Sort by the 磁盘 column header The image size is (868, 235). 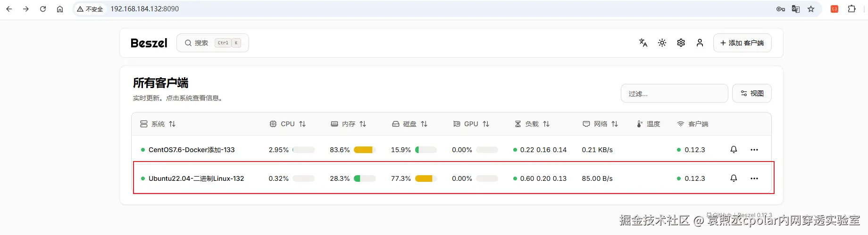click(409, 124)
